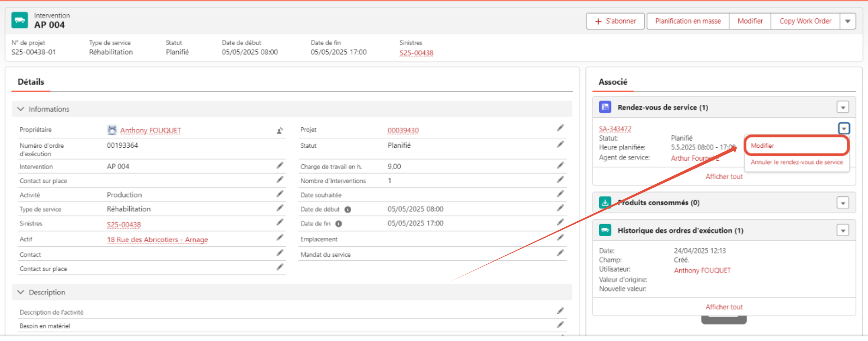Click the S'abonner button

(x=615, y=21)
